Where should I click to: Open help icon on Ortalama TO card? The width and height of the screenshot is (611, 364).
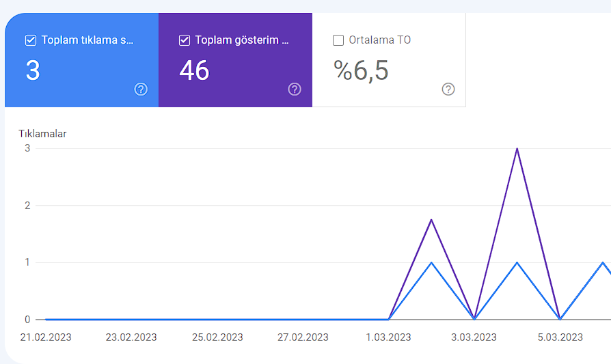(x=448, y=89)
